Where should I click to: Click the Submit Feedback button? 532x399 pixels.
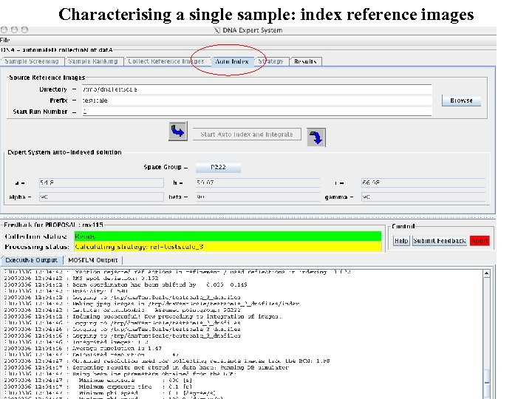pyautogui.click(x=440, y=241)
